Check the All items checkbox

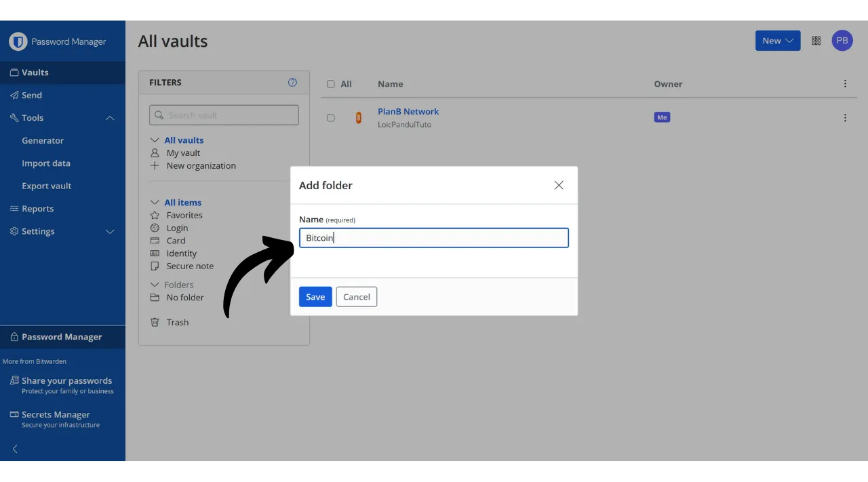click(x=331, y=84)
